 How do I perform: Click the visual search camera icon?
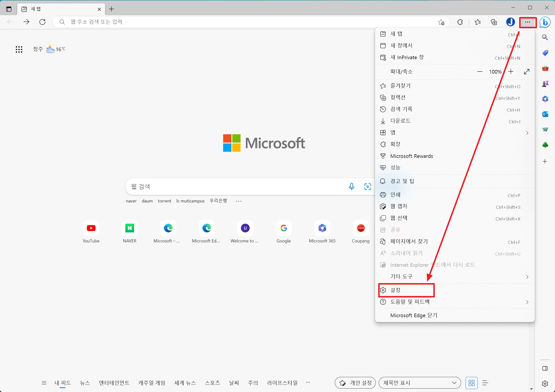pos(367,187)
